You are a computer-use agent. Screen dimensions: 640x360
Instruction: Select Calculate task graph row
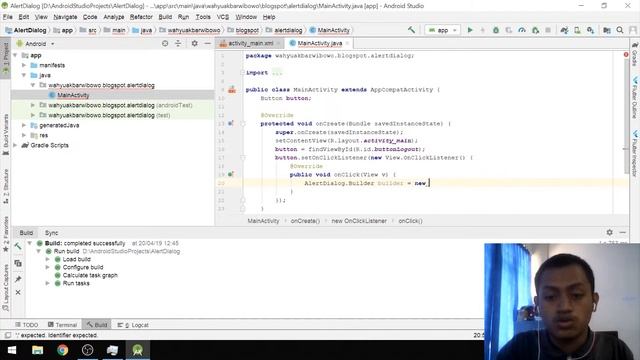90,276
